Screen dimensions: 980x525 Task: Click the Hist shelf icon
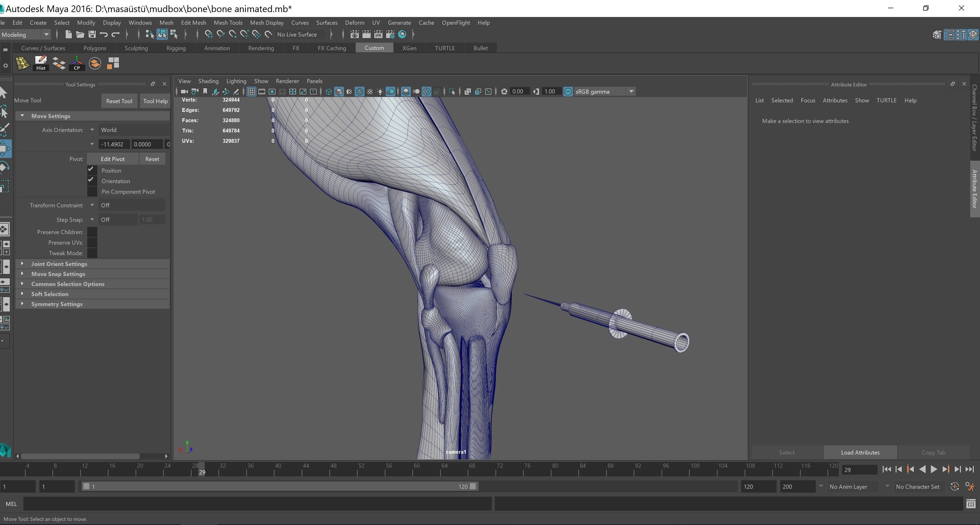pyautogui.click(x=41, y=63)
